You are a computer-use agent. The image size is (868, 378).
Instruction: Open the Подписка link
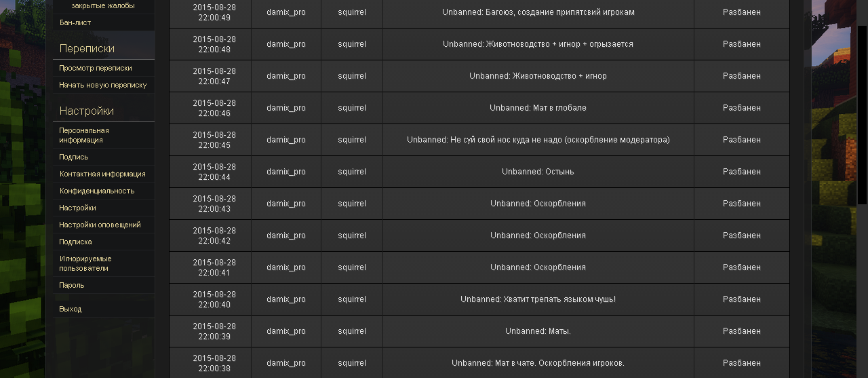click(x=75, y=242)
